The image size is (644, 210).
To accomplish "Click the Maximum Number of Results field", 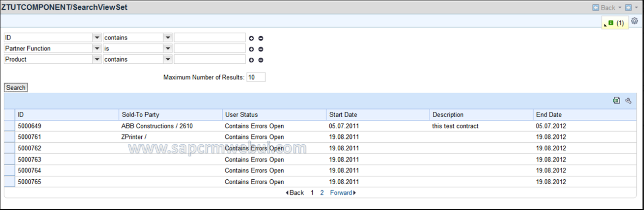I will pyautogui.click(x=256, y=77).
